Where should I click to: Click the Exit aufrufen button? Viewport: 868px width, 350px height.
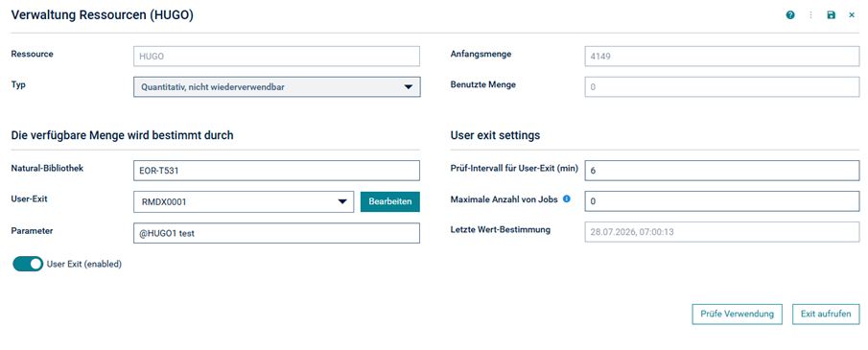tap(826, 314)
